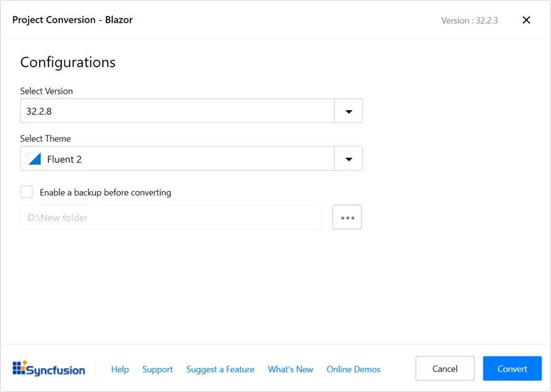The width and height of the screenshot is (551, 392).
Task: Click the ellipsis browse folder icon
Action: pos(347,217)
